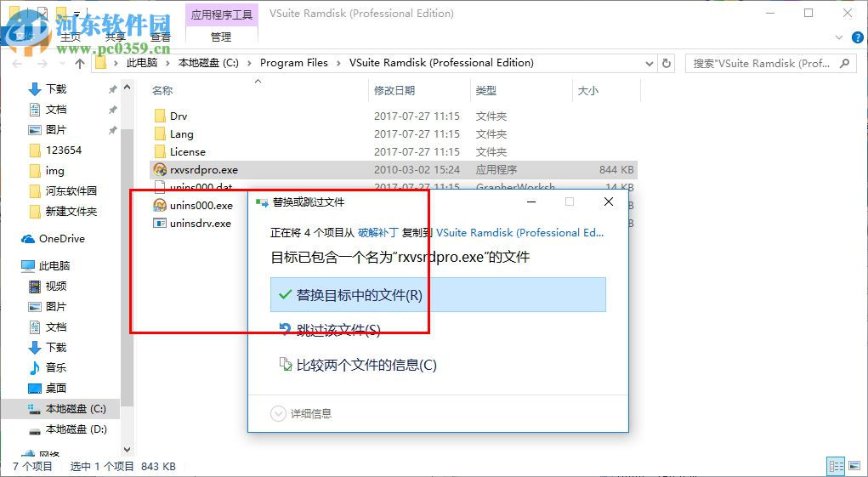This screenshot has height=477, width=868.
Task: Switch to details view layout icon
Action: 837,466
